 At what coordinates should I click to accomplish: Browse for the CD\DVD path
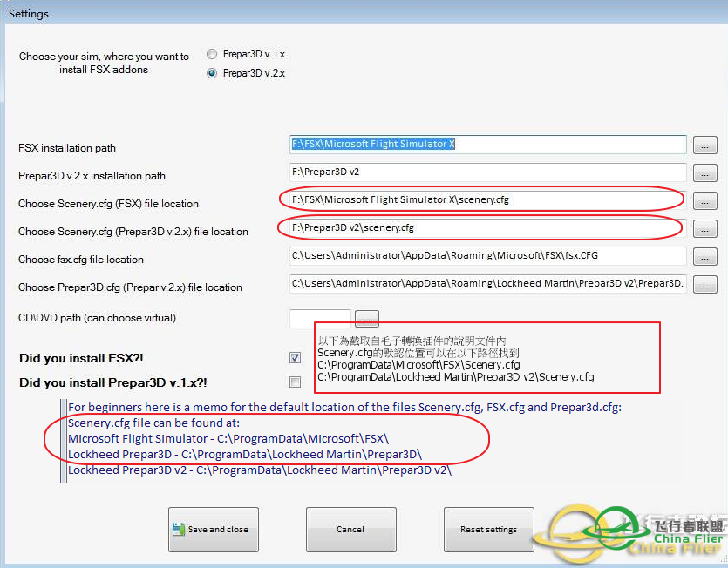(367, 318)
